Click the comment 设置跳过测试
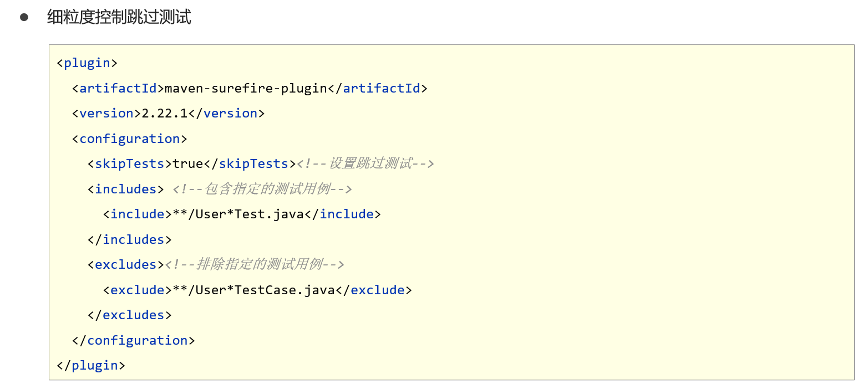 click(x=365, y=163)
